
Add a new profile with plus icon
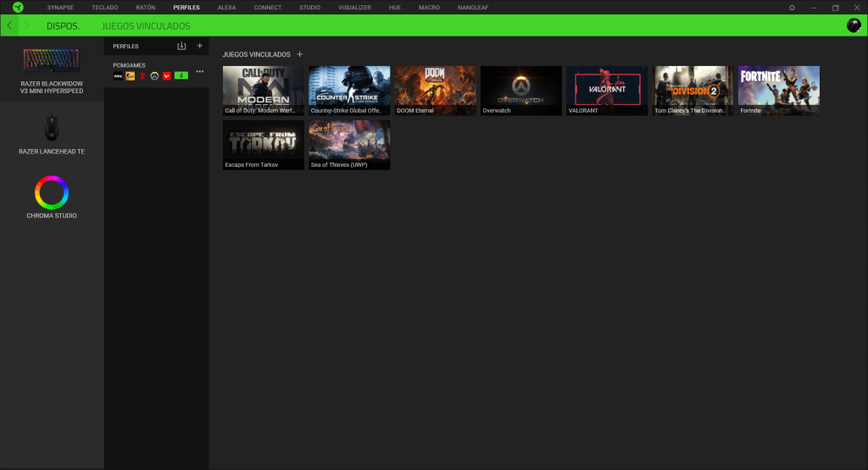pyautogui.click(x=200, y=46)
